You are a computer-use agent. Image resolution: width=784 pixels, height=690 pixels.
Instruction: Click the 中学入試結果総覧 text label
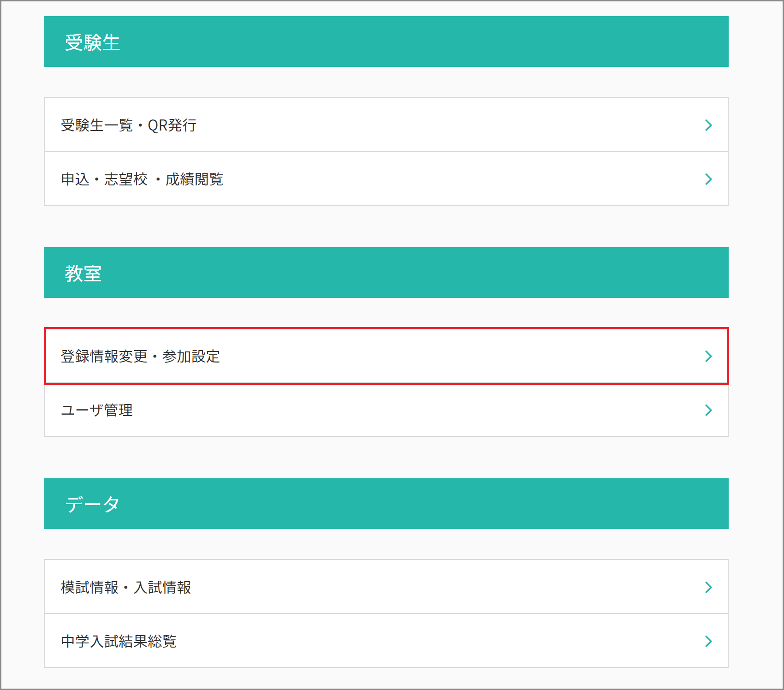[x=119, y=641]
